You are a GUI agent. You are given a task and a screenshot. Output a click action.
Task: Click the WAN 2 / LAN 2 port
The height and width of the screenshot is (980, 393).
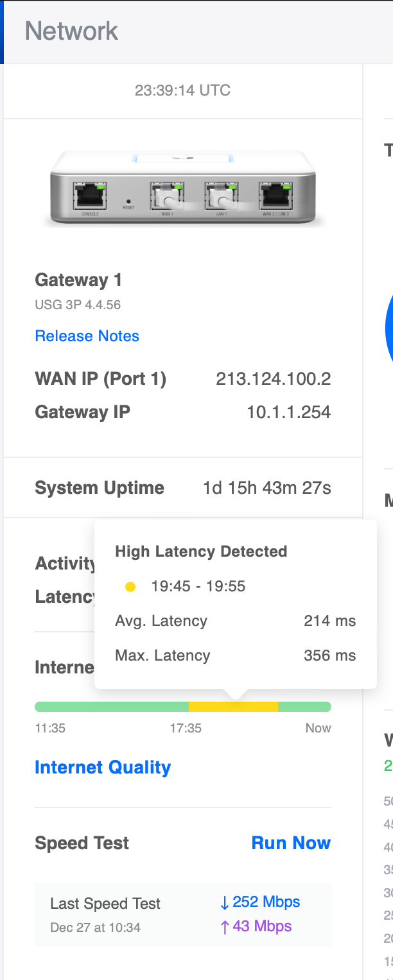click(275, 195)
